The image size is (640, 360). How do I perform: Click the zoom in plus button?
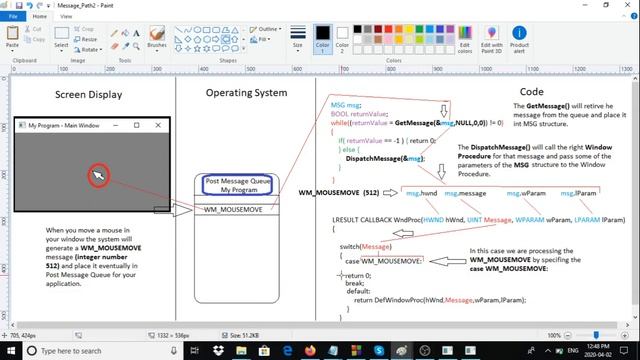(624, 335)
